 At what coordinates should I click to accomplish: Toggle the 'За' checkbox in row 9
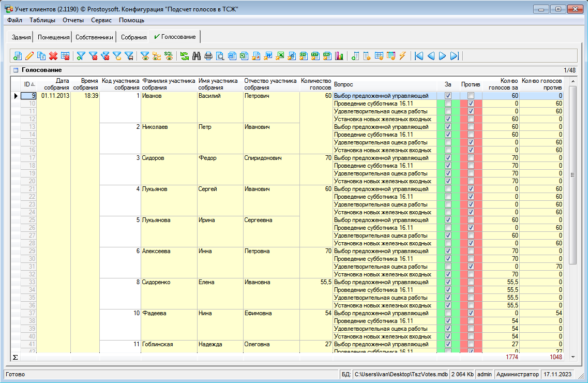coord(448,96)
